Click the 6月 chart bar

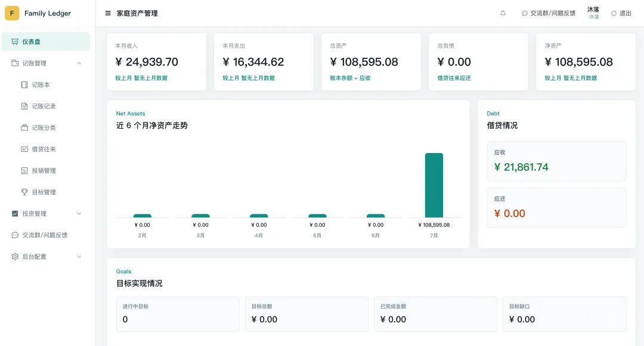point(376,216)
